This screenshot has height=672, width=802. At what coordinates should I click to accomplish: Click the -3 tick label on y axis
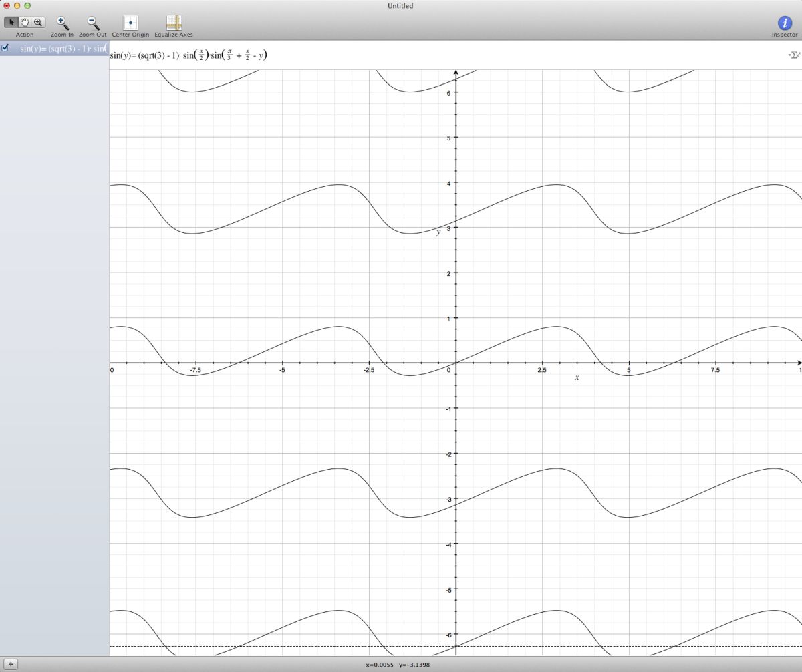(447, 499)
